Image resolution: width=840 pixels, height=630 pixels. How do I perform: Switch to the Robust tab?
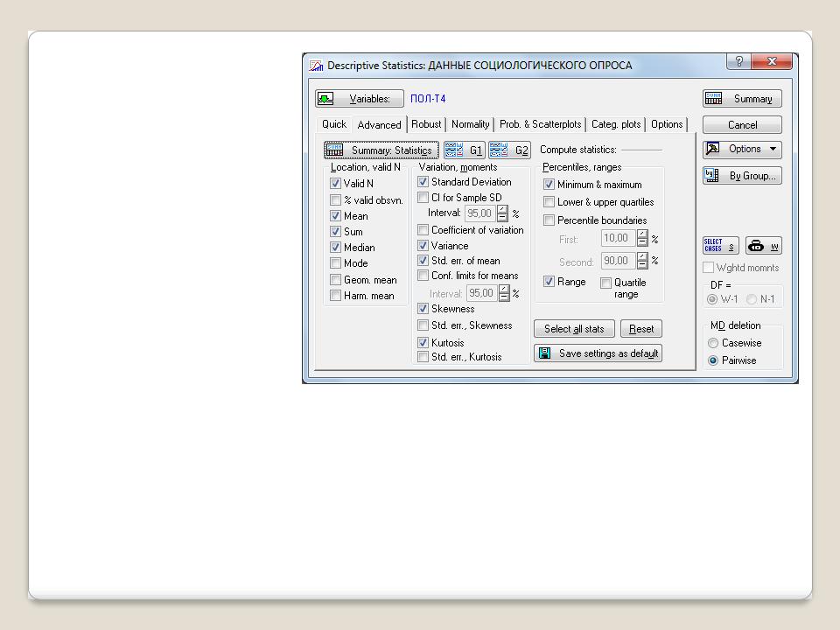pos(426,124)
